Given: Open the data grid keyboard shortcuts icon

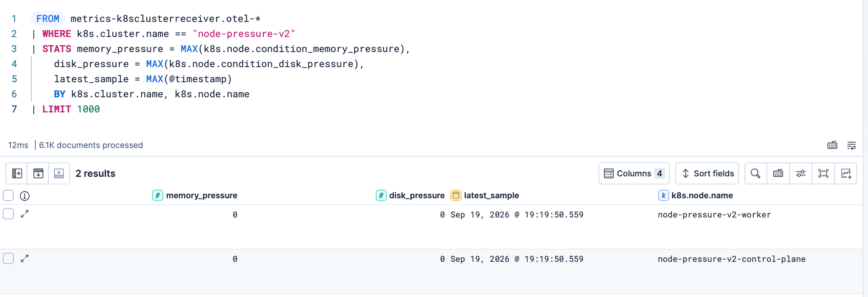Looking at the screenshot, I should tap(778, 174).
